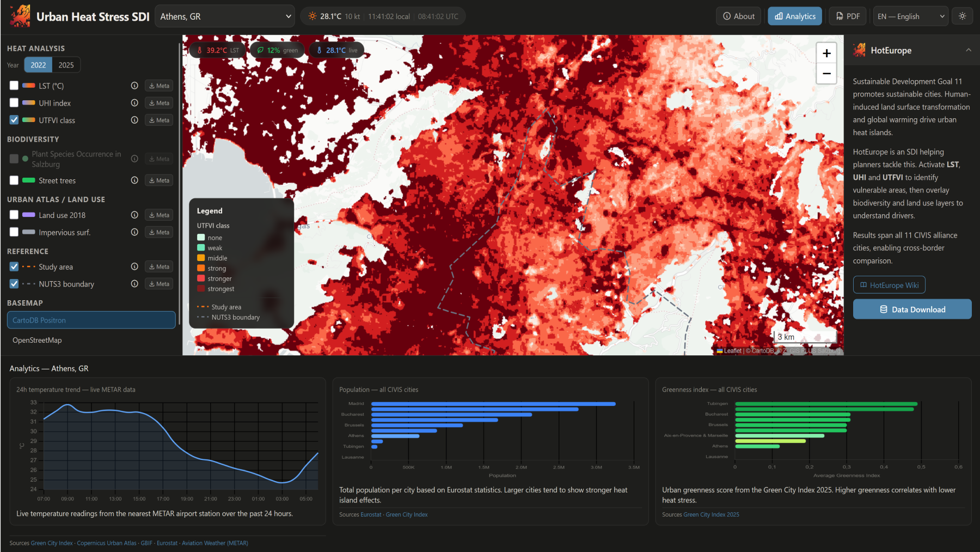Viewport: 980px width, 552px height.
Task: Show info for UTFVI class layer
Action: coord(134,120)
